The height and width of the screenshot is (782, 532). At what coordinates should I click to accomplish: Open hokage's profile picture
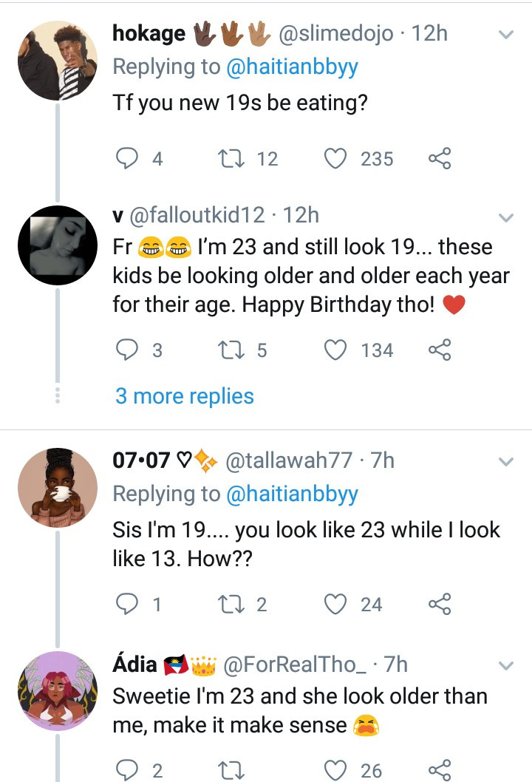(58, 61)
